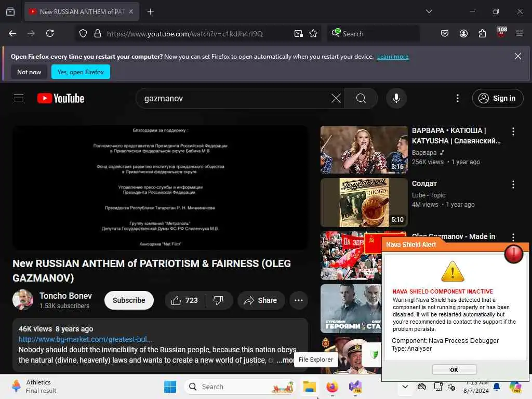
Task: Open Firefox account menu
Action: pyautogui.click(x=463, y=33)
